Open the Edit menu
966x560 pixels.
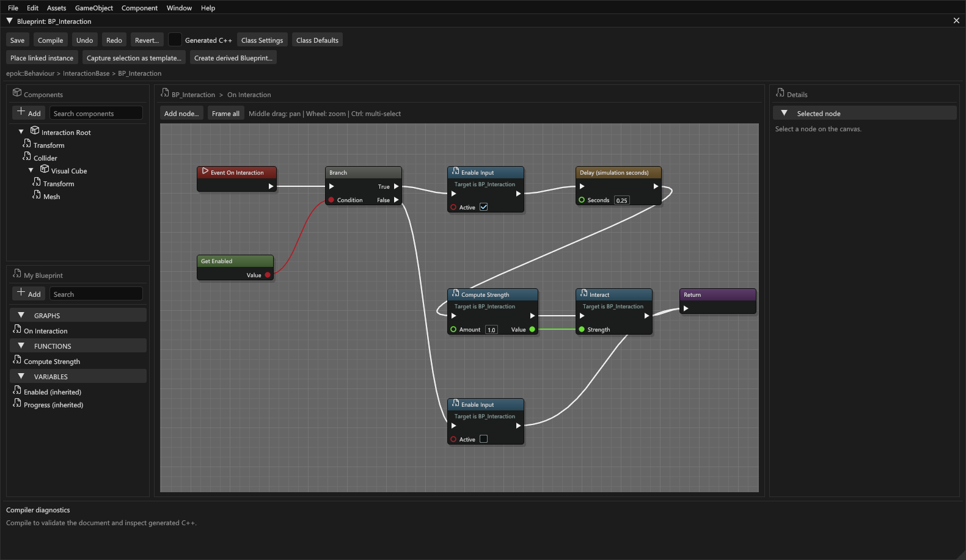pyautogui.click(x=32, y=8)
